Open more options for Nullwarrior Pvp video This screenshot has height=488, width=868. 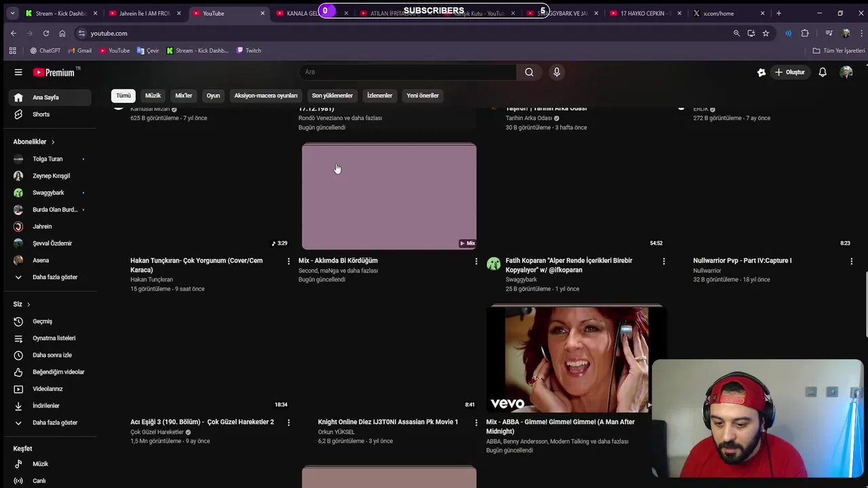[852, 261]
